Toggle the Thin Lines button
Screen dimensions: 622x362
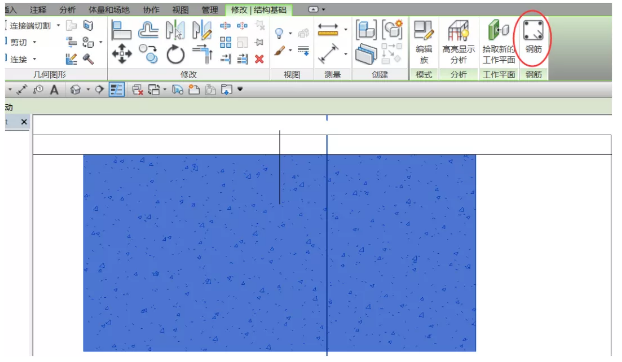click(x=117, y=90)
